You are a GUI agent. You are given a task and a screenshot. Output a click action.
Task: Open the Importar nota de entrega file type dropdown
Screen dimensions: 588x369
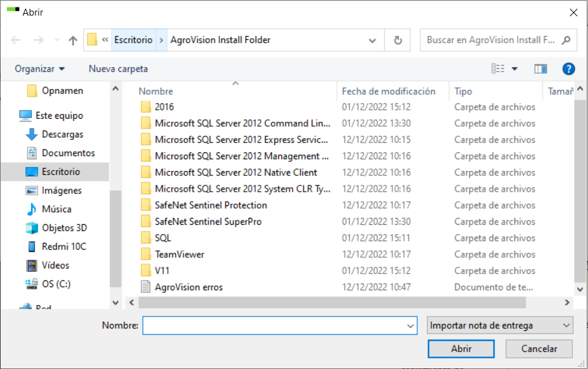point(500,325)
